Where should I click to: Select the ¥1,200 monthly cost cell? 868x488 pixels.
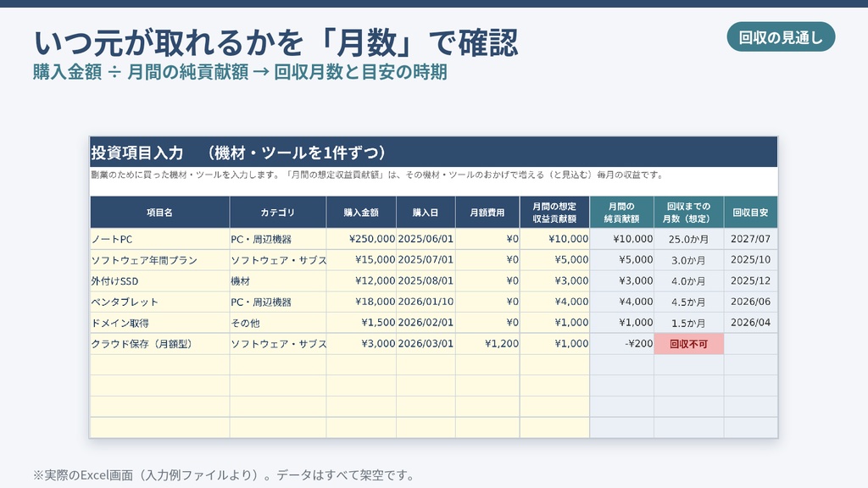click(x=487, y=344)
